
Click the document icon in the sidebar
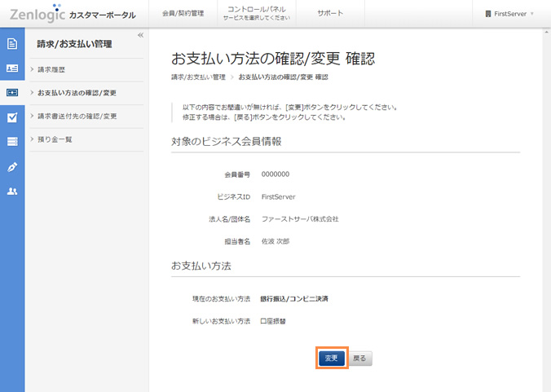(x=12, y=44)
